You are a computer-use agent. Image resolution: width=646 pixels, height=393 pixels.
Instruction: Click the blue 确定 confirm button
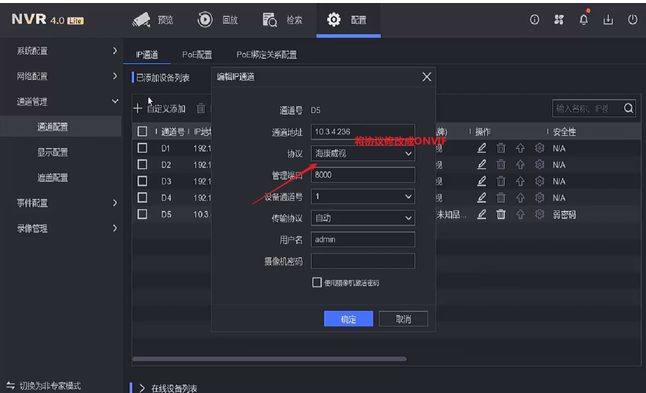(348, 319)
